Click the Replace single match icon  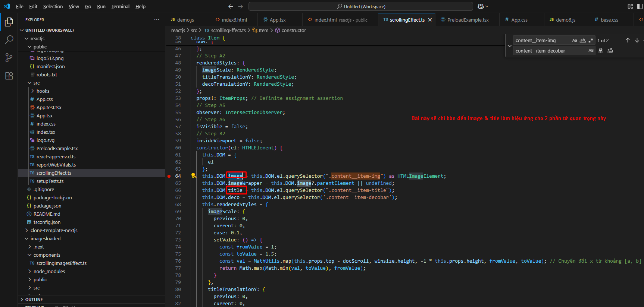601,51
